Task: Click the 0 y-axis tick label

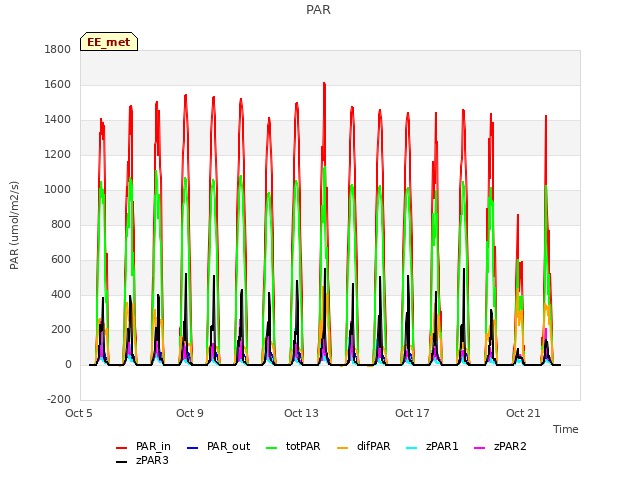Action: [68, 364]
